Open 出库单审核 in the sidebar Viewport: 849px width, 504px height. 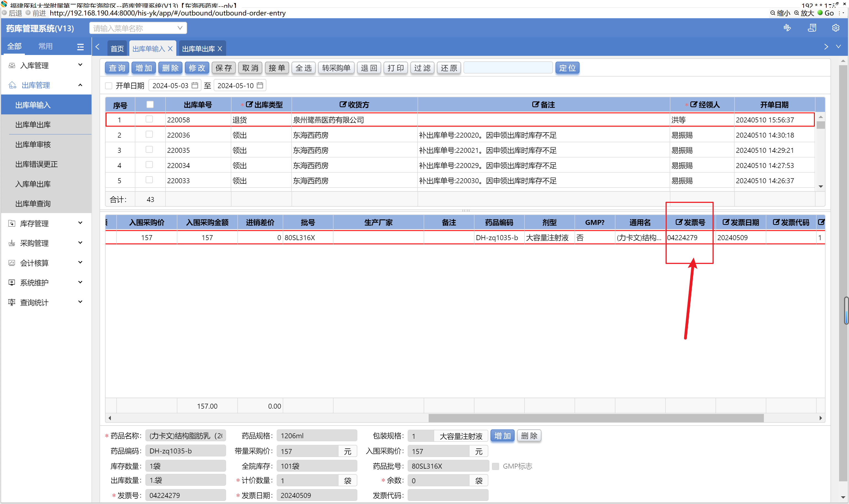click(33, 144)
